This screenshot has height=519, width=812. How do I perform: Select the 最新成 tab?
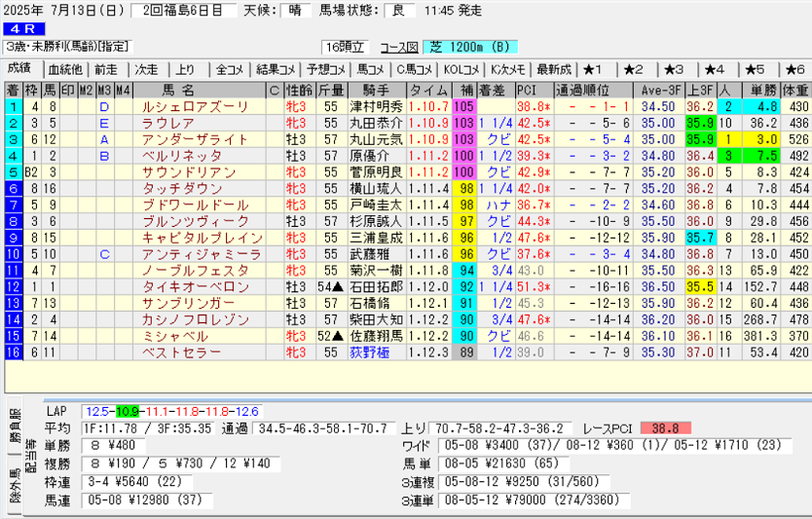click(x=553, y=69)
